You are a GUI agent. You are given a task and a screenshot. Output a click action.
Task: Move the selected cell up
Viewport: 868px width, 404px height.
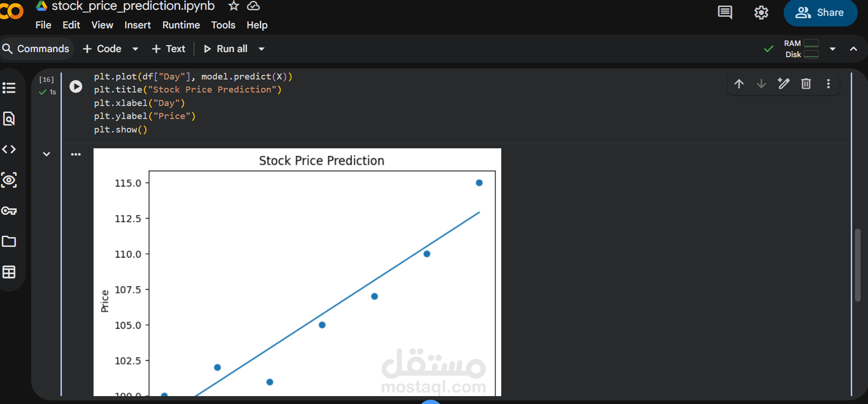coord(739,84)
